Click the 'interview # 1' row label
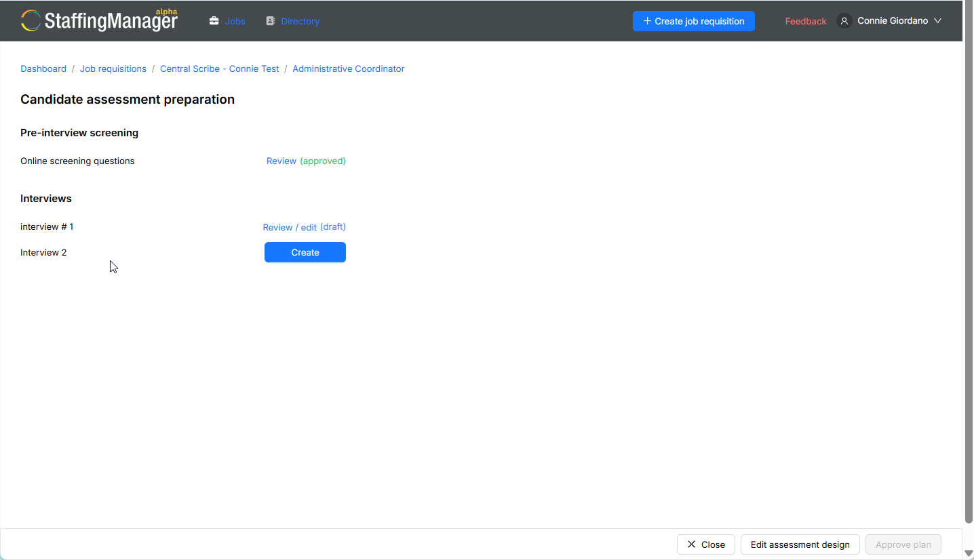Image resolution: width=974 pixels, height=560 pixels. pyautogui.click(x=47, y=226)
